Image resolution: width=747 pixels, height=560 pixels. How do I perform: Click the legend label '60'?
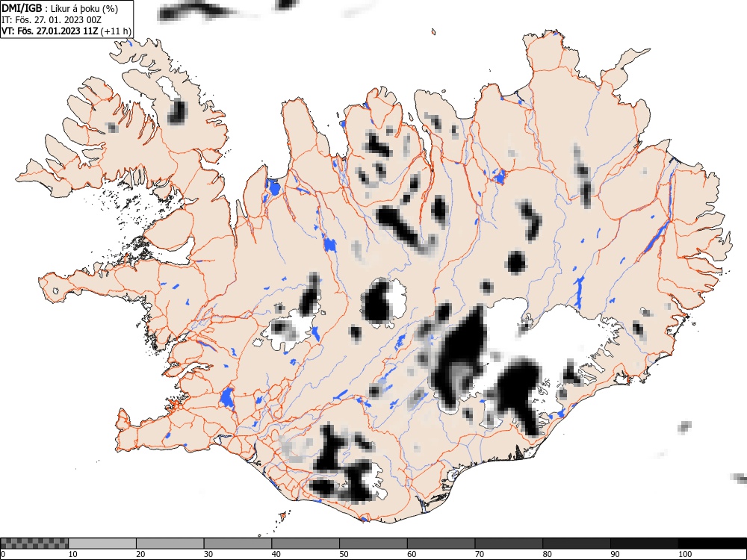pos(411,554)
